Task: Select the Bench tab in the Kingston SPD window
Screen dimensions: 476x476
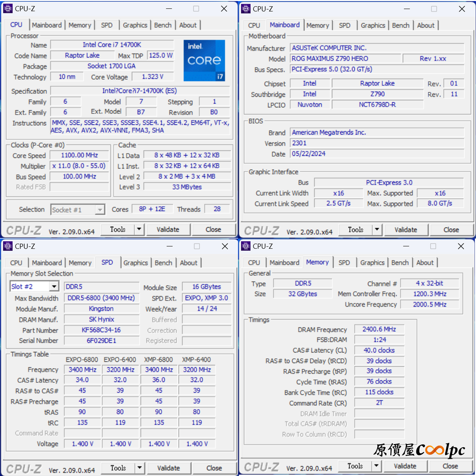Action: [163, 263]
